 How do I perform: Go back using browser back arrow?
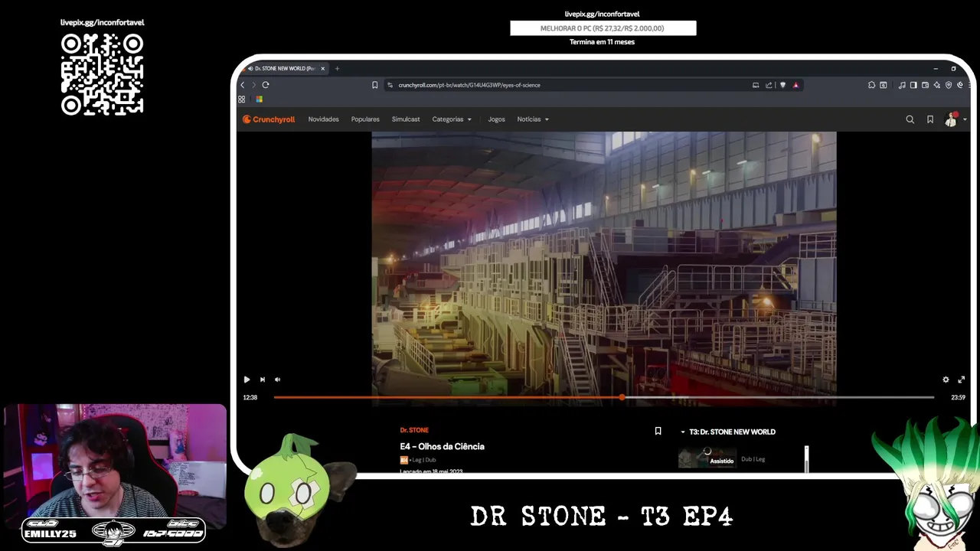pos(243,85)
